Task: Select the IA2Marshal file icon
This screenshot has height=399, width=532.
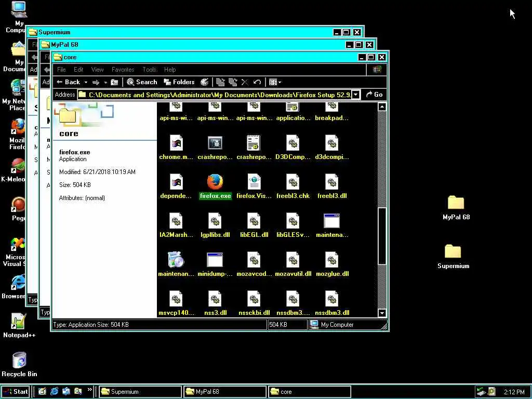Action: coord(176,221)
